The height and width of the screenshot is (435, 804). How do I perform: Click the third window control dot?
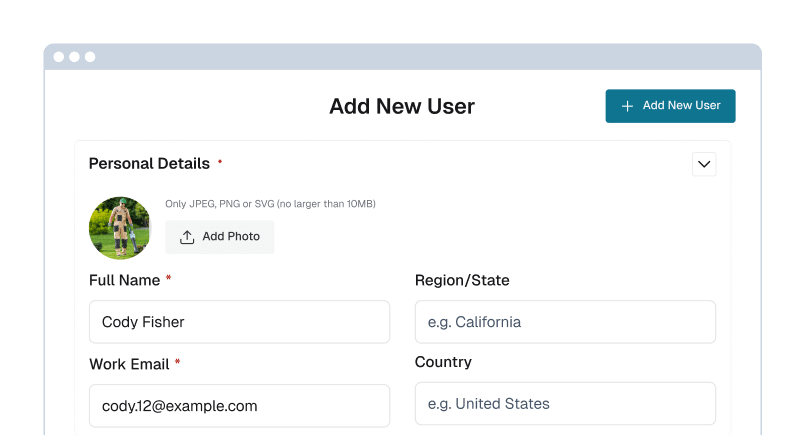point(90,57)
